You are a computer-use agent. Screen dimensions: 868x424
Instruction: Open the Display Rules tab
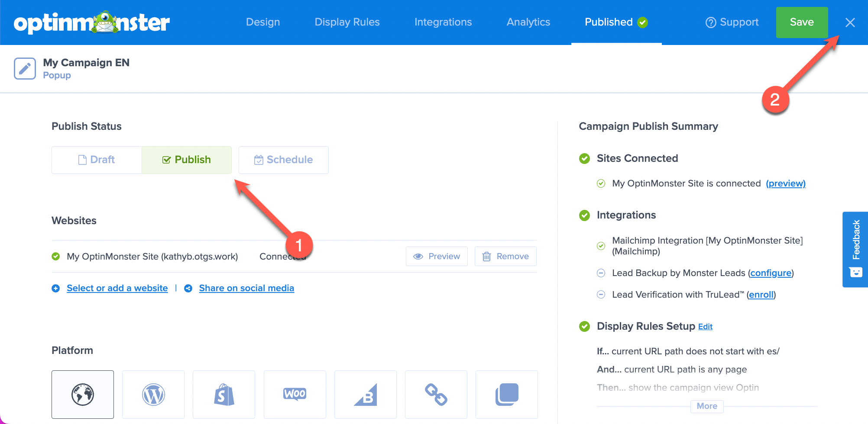tap(347, 22)
